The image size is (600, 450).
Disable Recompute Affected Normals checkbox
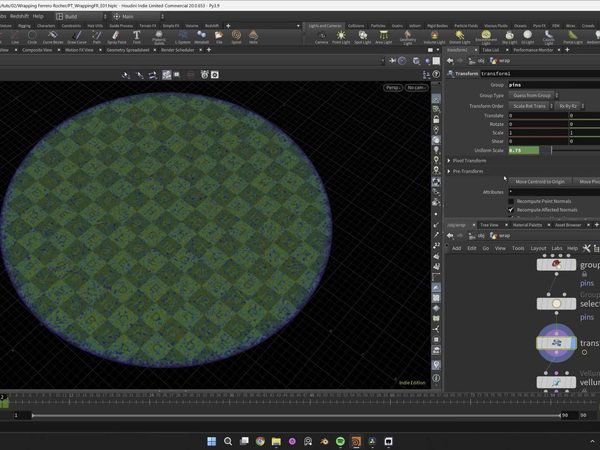(x=512, y=211)
